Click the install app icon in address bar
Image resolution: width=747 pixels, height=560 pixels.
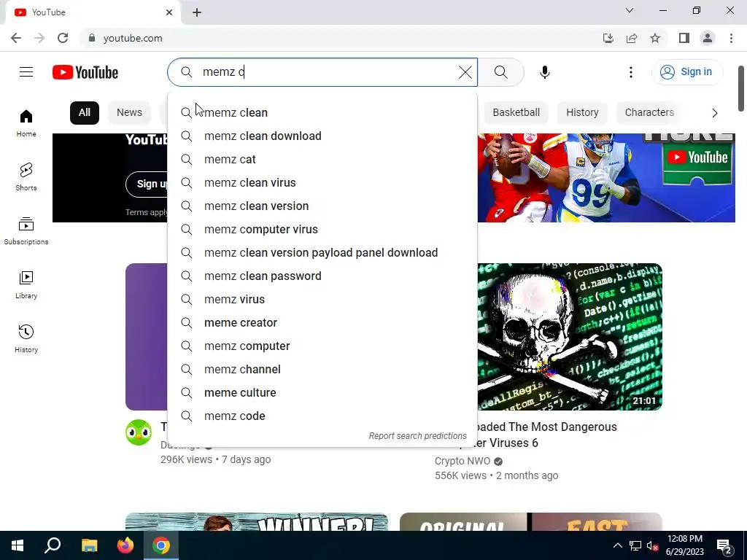click(608, 38)
